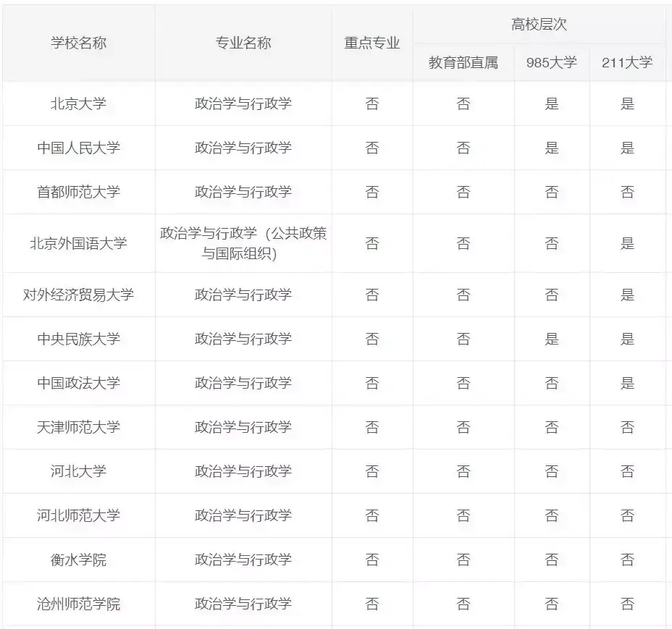Click the 衡水学院 school name
Viewport: 672px width, 629px height.
78,560
